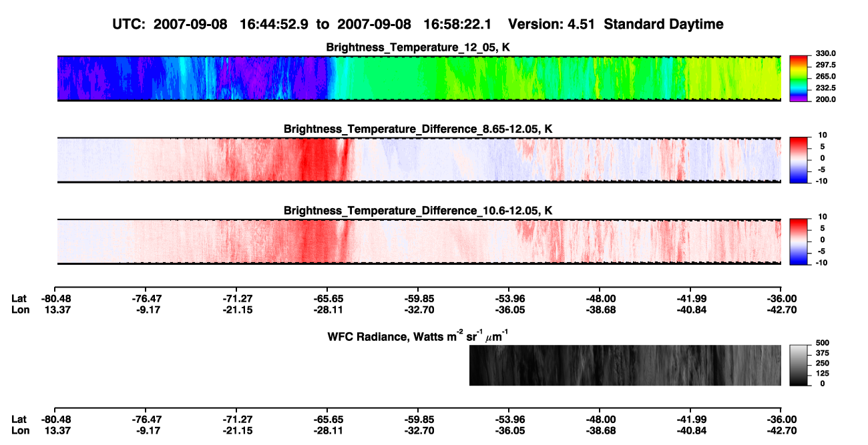Click longitude '-21.15' on the bottom axis
This screenshot has width=868, height=445.
click(x=236, y=430)
